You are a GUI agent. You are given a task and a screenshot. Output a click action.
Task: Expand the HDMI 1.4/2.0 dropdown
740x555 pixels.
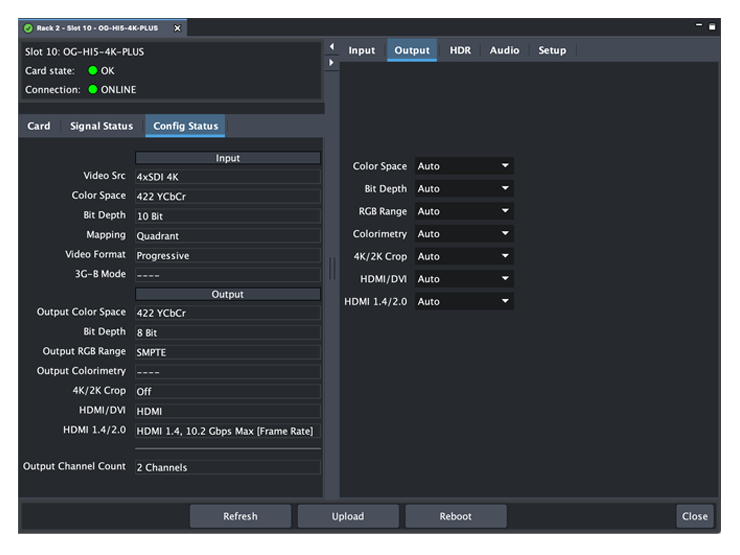tap(464, 301)
